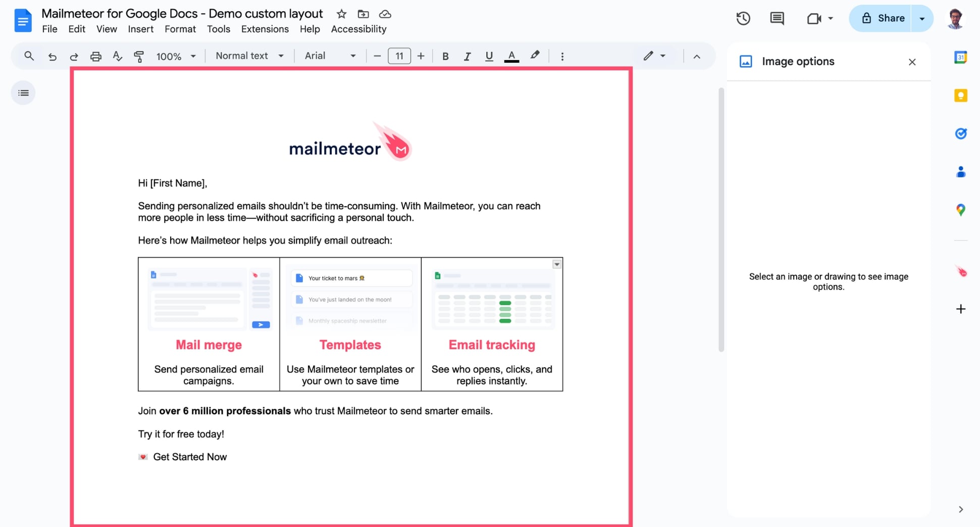Toggle bold formatting
The image size is (980, 527).
click(445, 56)
